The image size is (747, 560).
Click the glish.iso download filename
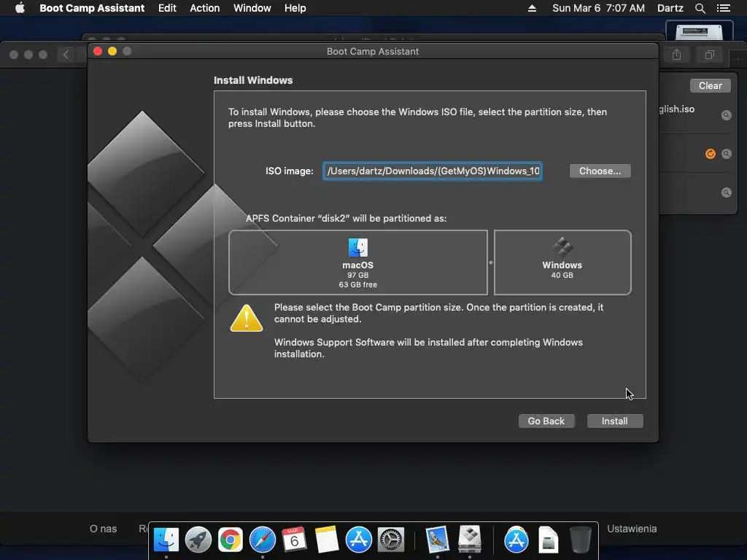click(x=676, y=109)
